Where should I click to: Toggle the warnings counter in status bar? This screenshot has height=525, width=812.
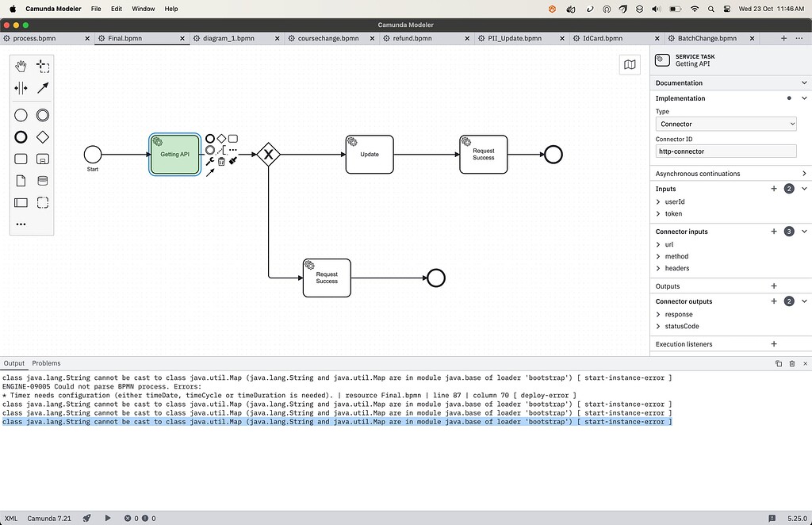tap(145, 518)
